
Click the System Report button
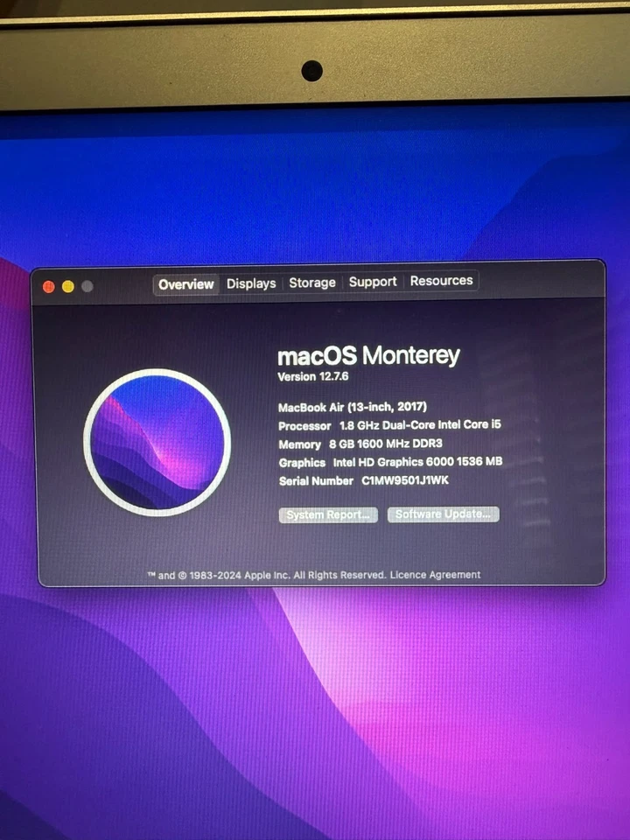pos(328,514)
